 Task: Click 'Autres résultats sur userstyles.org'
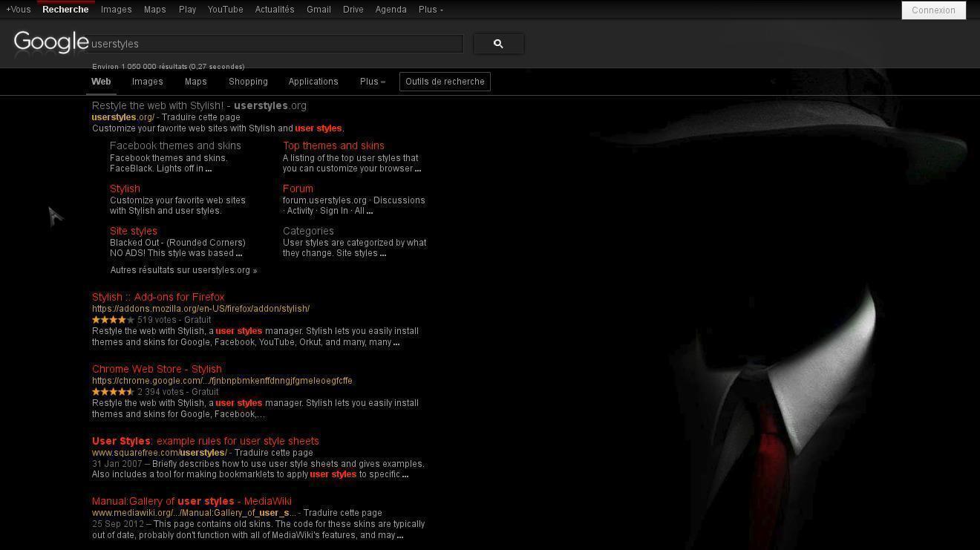coord(183,270)
